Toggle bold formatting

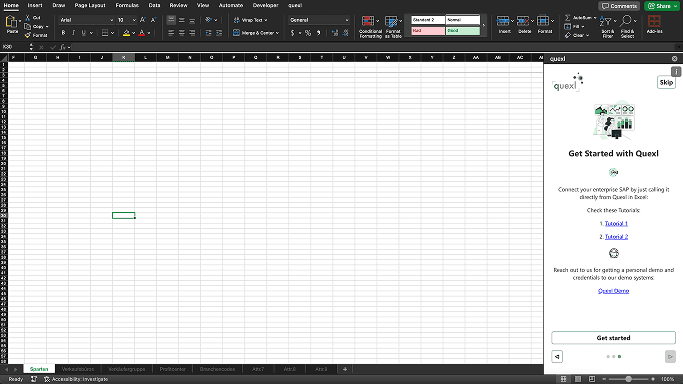tap(63, 33)
